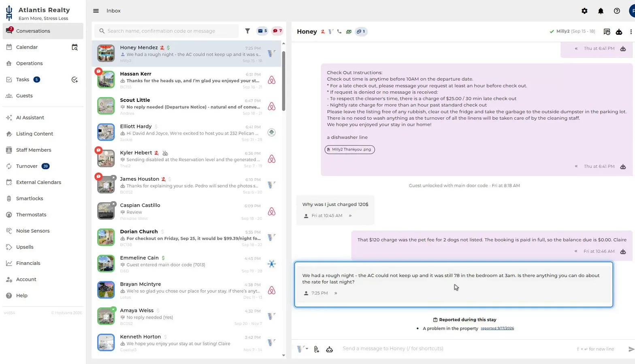This screenshot has height=364, width=635.
Task: Toggle the unread mail filter showing 5
Action: (262, 31)
